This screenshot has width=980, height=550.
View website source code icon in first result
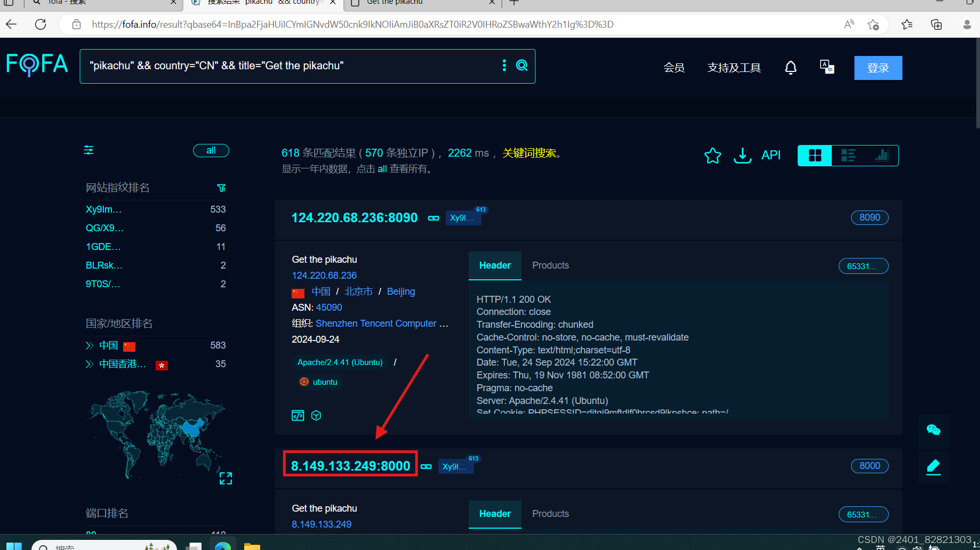tap(298, 416)
